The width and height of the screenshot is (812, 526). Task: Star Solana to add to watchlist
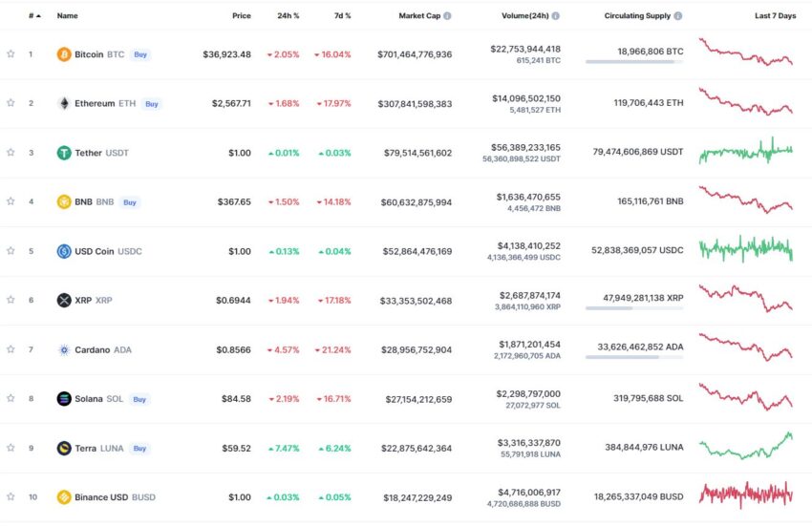11,398
